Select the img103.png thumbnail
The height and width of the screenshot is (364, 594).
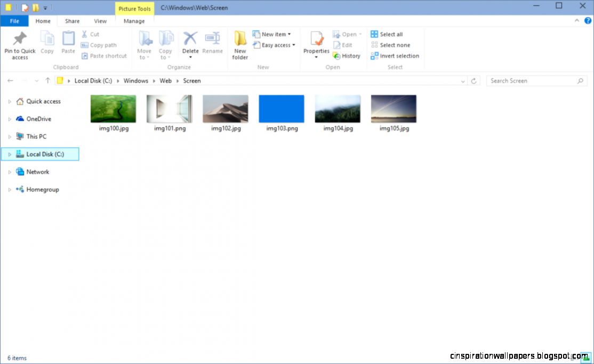coord(281,108)
